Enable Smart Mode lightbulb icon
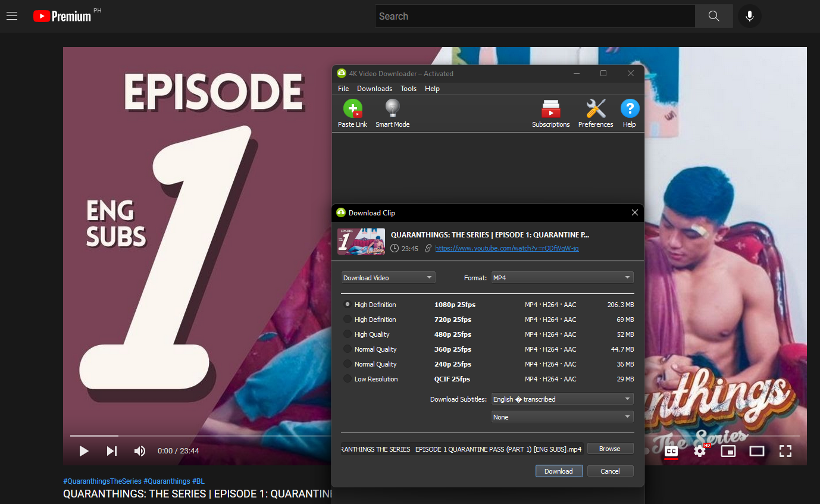The height and width of the screenshot is (504, 820). coord(392,109)
